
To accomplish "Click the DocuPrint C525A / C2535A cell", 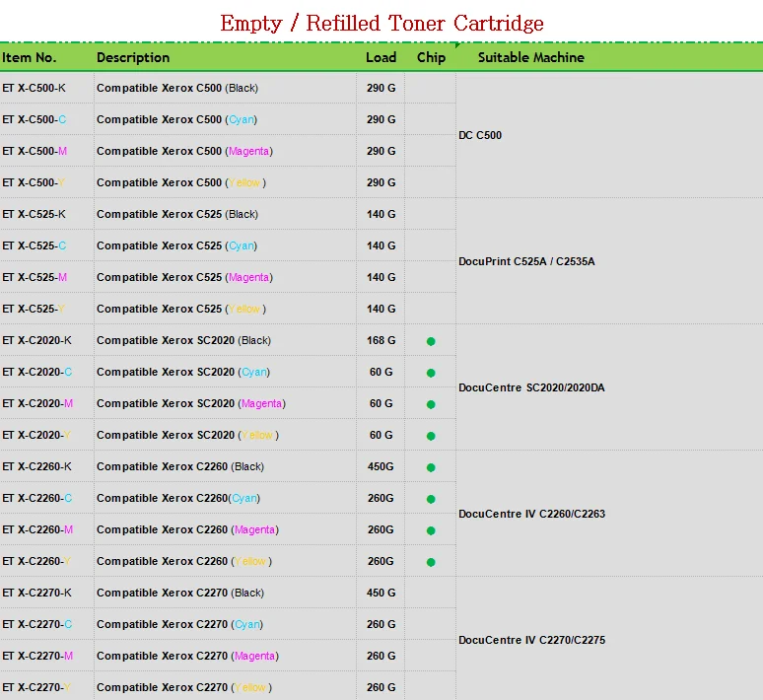I will pos(526,261).
